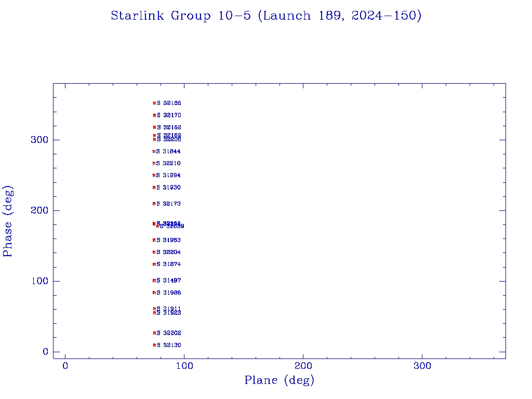
Task: Select the Plane axis tick label '300'
Action: (x=422, y=366)
